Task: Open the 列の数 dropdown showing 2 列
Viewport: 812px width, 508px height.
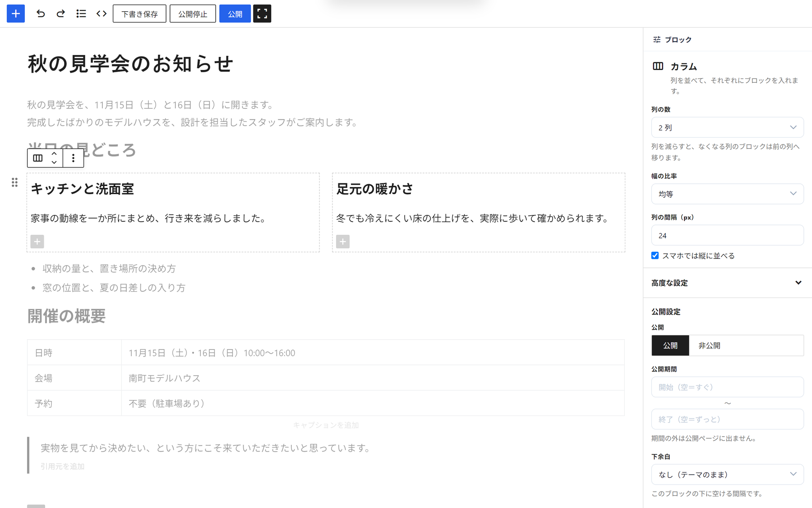Action: coord(728,127)
